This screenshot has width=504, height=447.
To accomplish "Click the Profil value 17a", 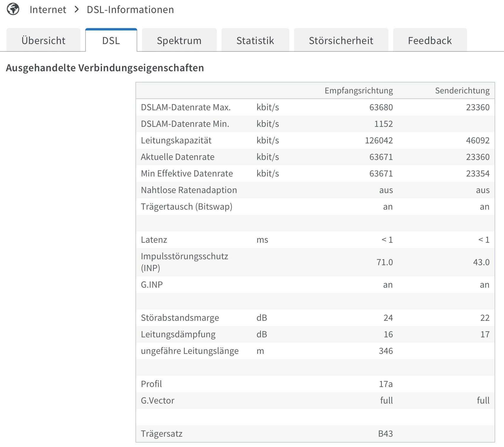I will 386,384.
